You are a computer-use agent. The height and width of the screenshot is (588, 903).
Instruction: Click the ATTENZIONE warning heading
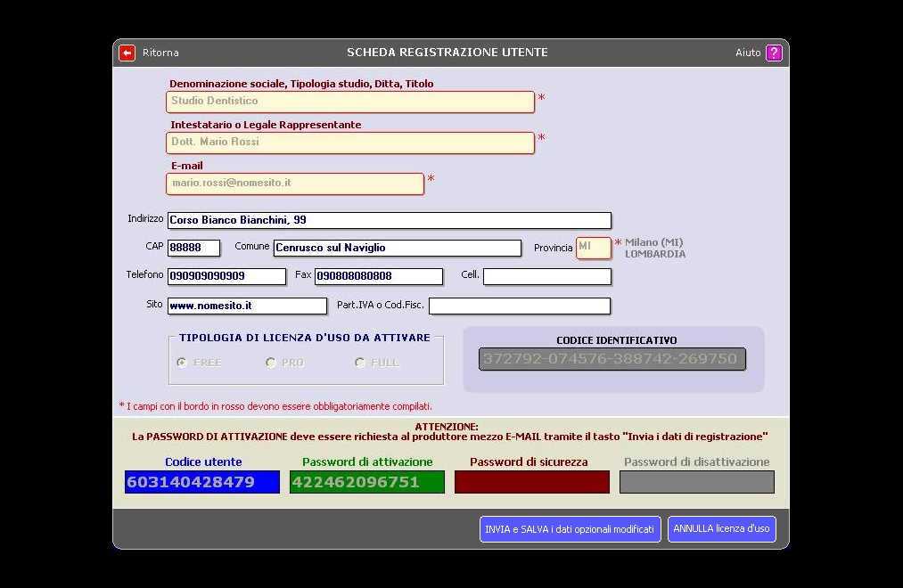447,427
